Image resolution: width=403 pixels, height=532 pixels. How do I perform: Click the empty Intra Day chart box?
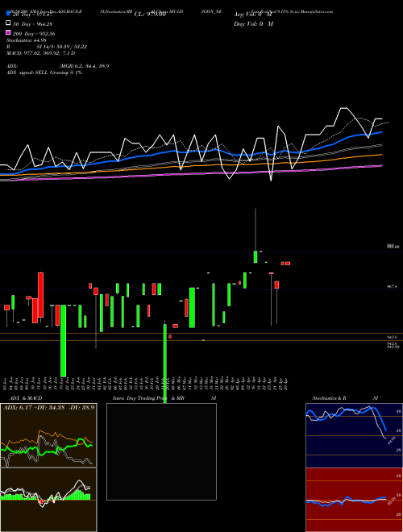161,451
